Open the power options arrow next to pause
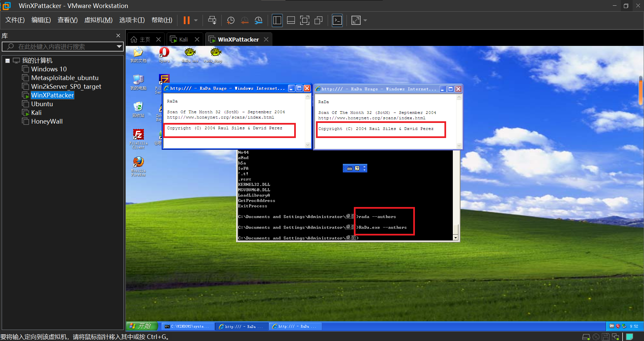This screenshot has height=341, width=644. click(196, 20)
